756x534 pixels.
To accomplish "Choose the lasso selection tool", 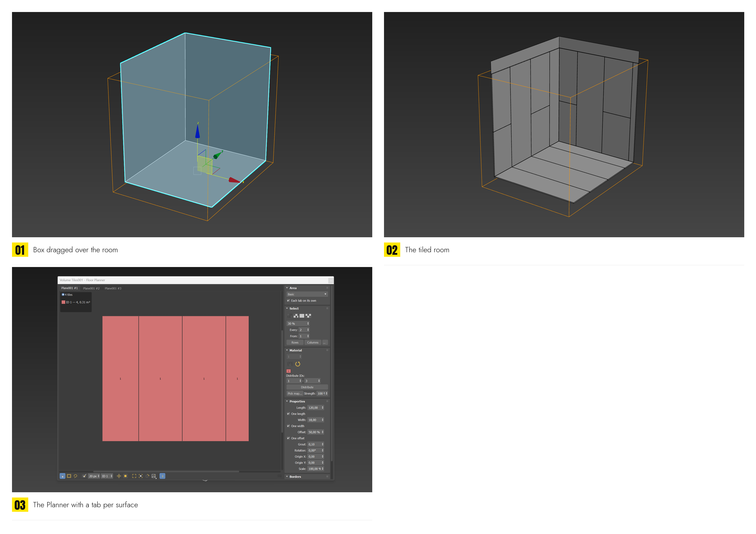I will coord(75,476).
